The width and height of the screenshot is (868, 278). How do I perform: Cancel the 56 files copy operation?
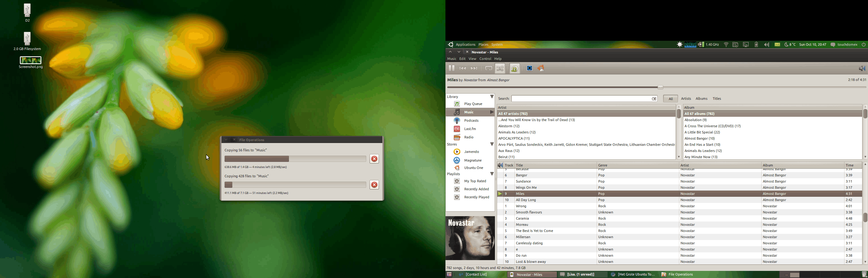(374, 159)
